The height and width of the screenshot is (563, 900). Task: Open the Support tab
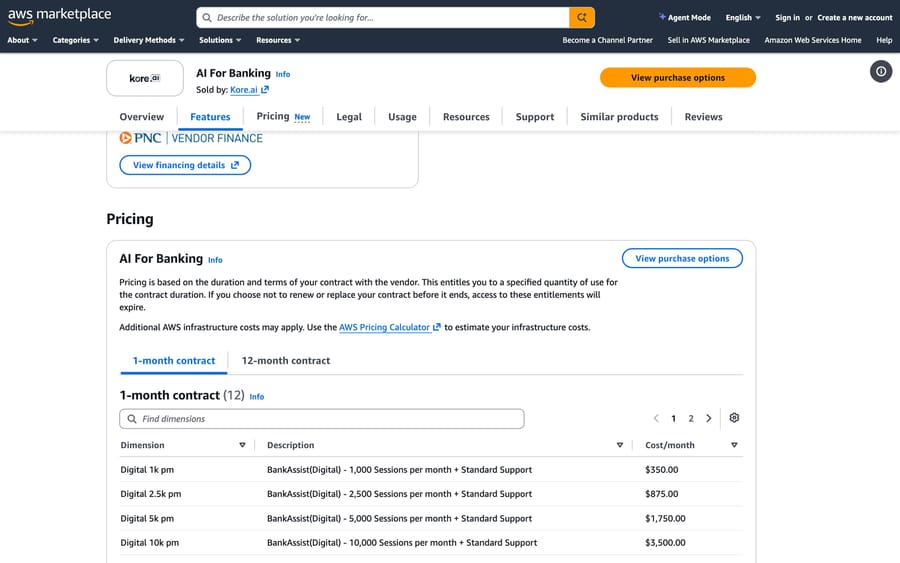[x=535, y=117]
